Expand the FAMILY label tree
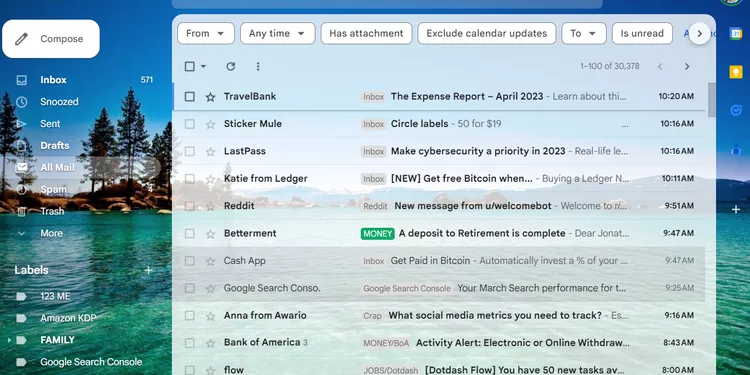Screen dimensions: 750x375 (9, 340)
